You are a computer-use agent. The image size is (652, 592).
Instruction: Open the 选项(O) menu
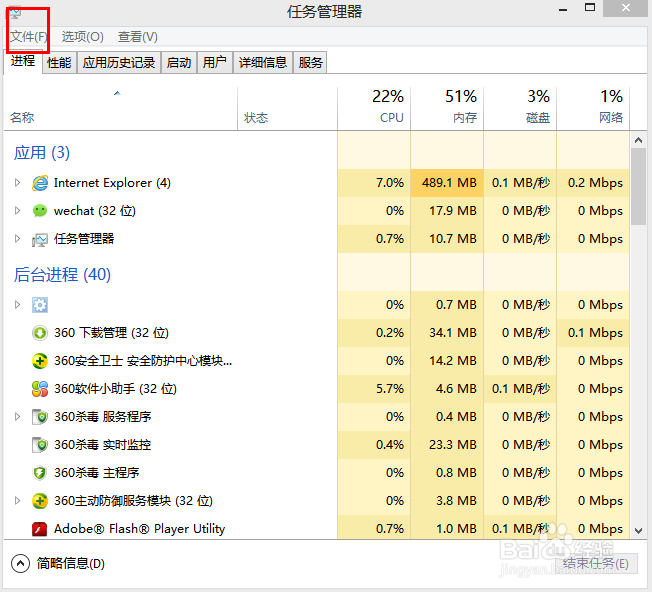click(82, 37)
